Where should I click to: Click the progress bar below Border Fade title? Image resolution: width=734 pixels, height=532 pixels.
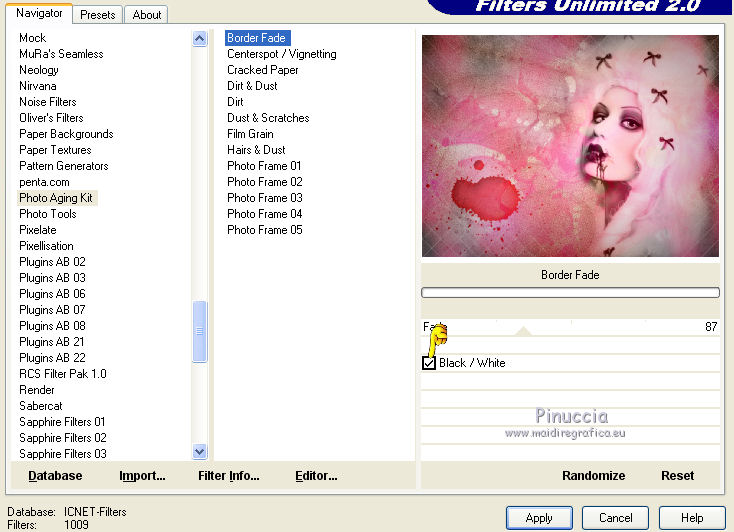tap(570, 293)
